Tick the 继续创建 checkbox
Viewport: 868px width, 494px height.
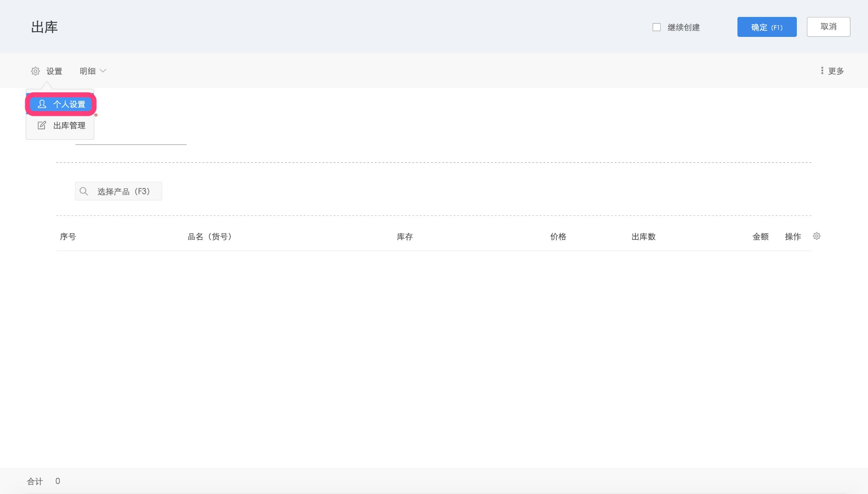[x=657, y=27]
